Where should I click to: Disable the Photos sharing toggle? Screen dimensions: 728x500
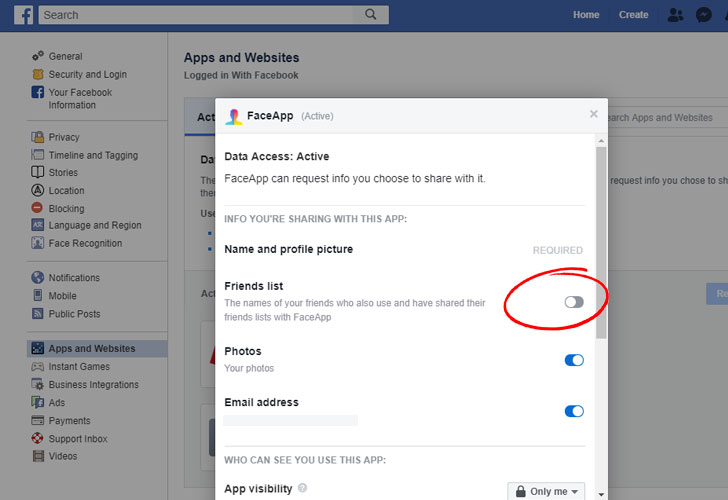574,360
